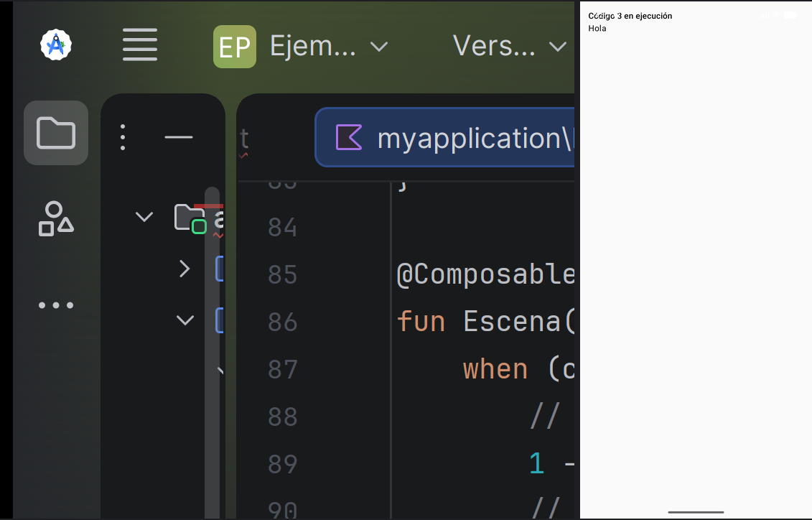Viewport: 812px width, 520px height.
Task: Expand the node with the right-pointing chevron
Action: click(185, 269)
